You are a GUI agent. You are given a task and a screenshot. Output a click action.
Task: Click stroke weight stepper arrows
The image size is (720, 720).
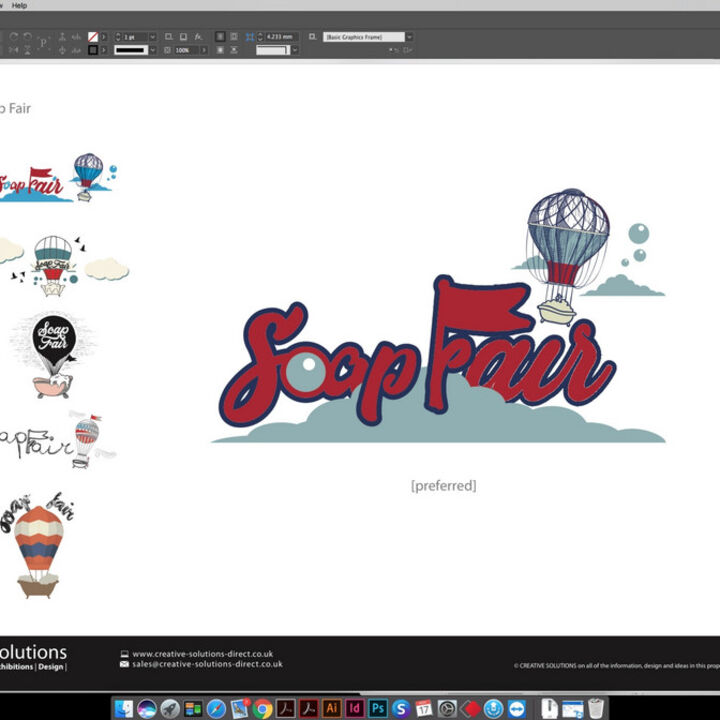pyautogui.click(x=118, y=37)
